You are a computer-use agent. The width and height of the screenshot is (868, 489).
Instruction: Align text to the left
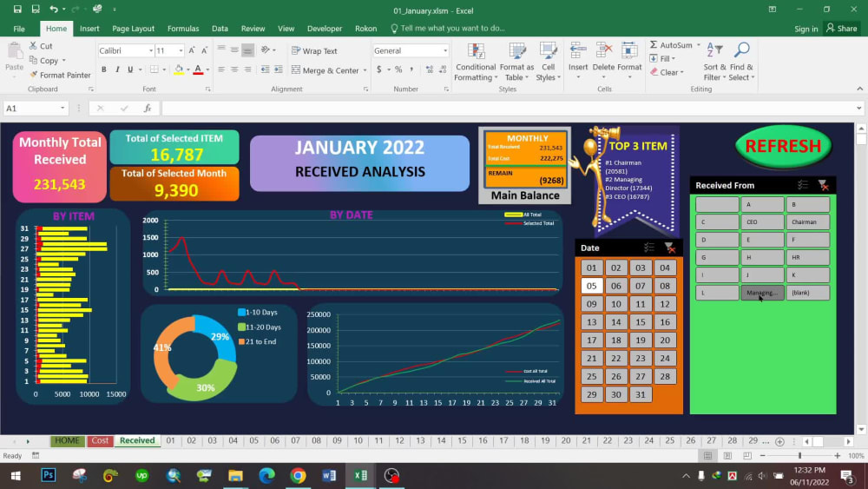(221, 69)
